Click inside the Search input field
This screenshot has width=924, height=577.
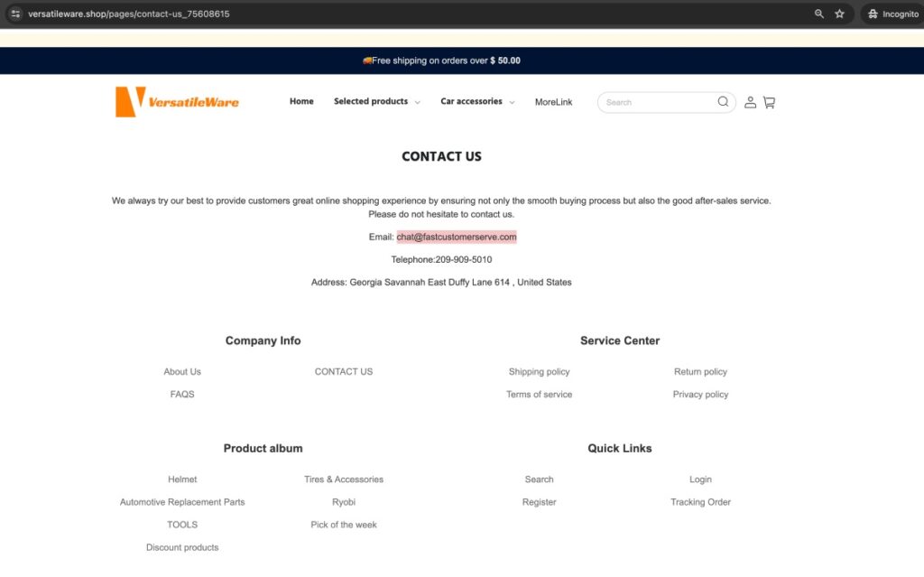point(659,102)
